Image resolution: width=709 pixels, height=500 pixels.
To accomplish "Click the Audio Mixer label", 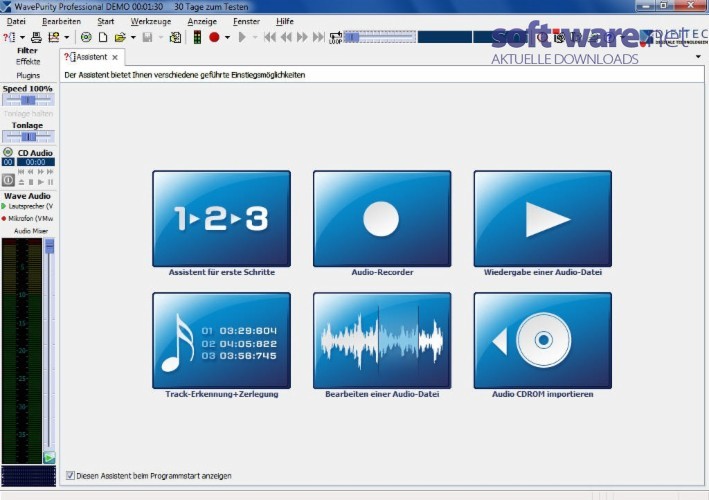I will [x=31, y=231].
